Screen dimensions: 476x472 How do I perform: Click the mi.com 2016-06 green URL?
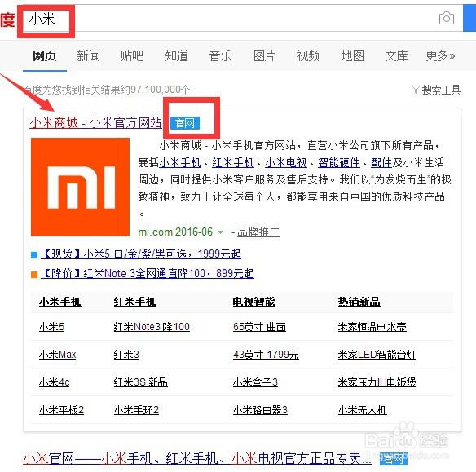click(175, 232)
